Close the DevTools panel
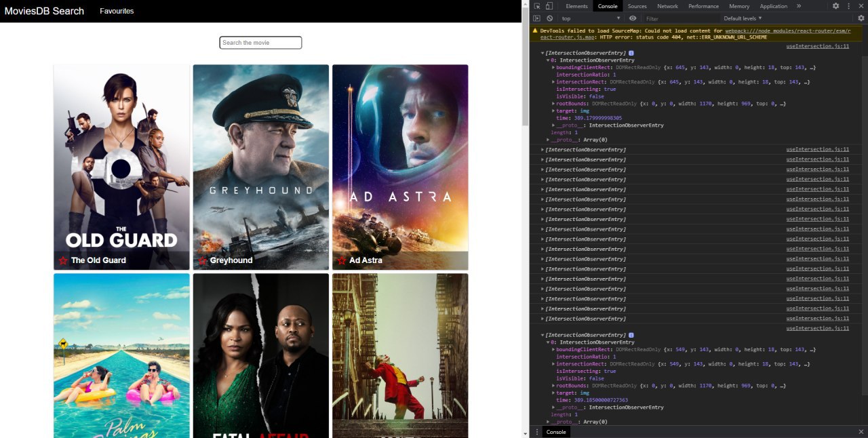The height and width of the screenshot is (438, 868). click(x=861, y=6)
